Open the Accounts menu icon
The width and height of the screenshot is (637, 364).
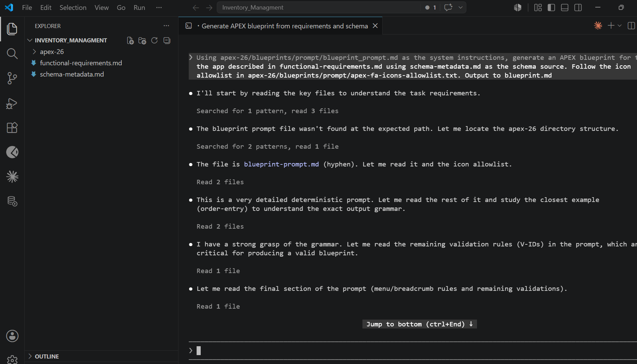[x=12, y=336]
